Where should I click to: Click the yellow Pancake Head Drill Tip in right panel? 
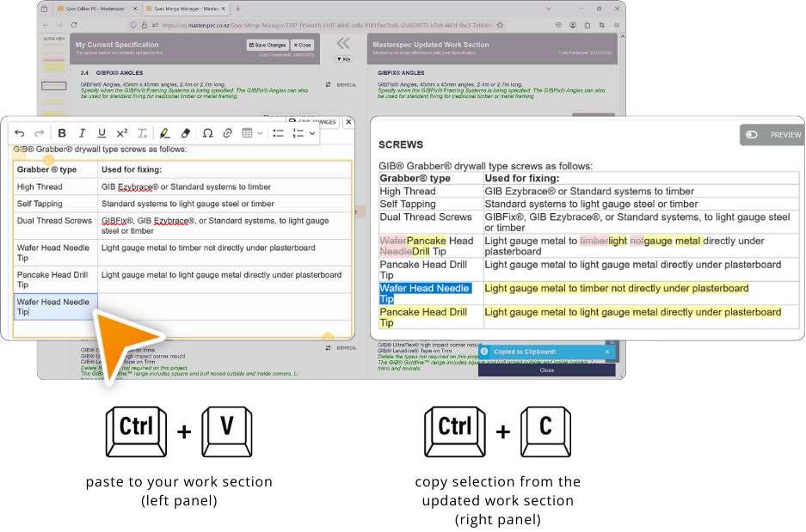click(x=423, y=317)
